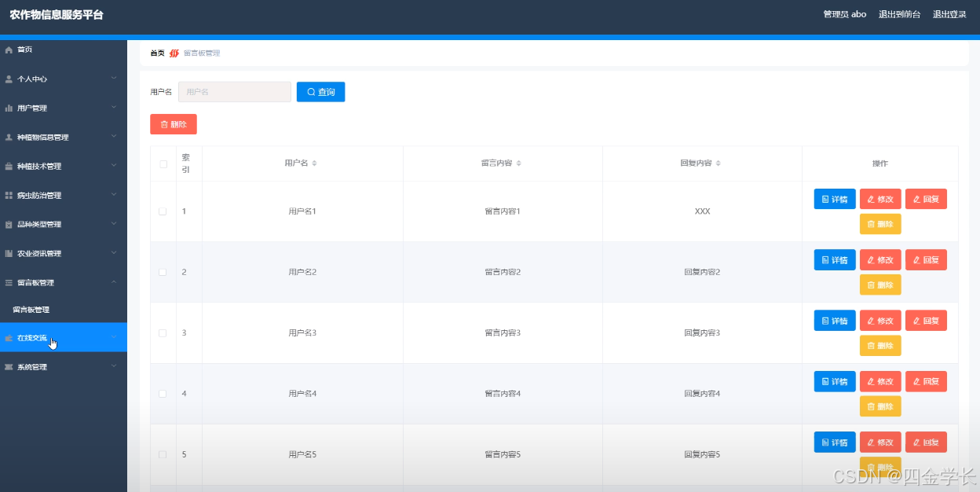980x492 pixels.
Task: Expand the 系统管理 chevron
Action: [x=114, y=365]
